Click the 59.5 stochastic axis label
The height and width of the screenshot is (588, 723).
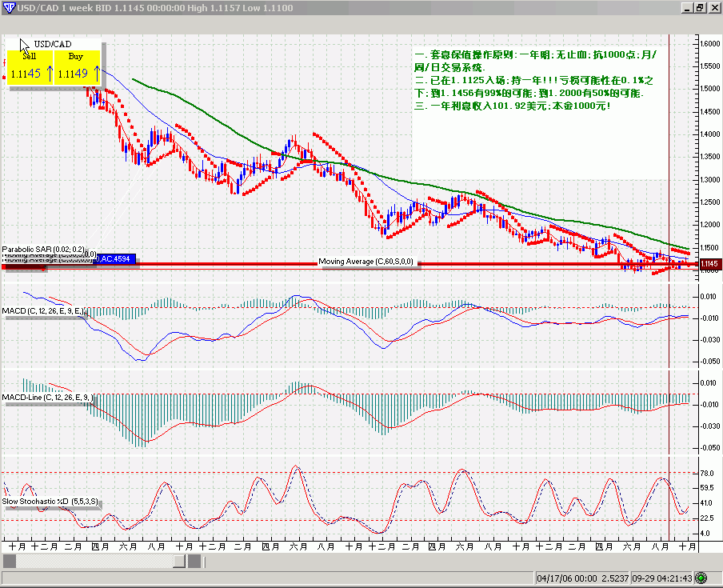(707, 488)
